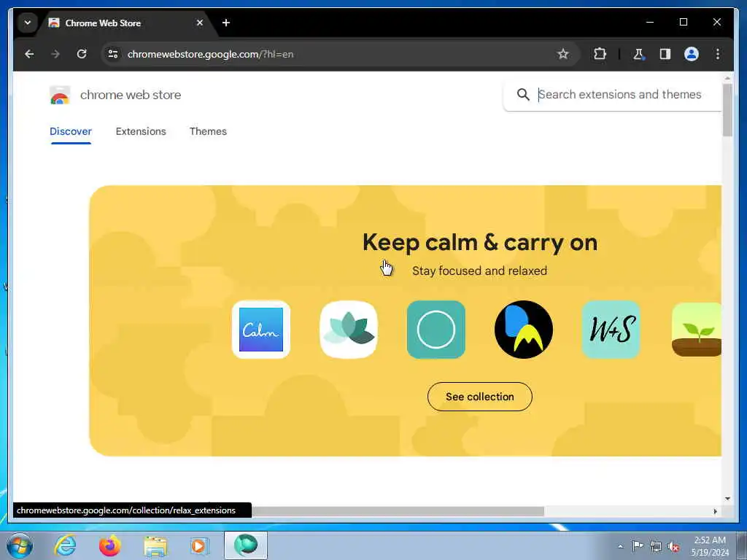Reload the Chrome Web Store page
Viewport: 747px width, 560px height.
pyautogui.click(x=82, y=54)
